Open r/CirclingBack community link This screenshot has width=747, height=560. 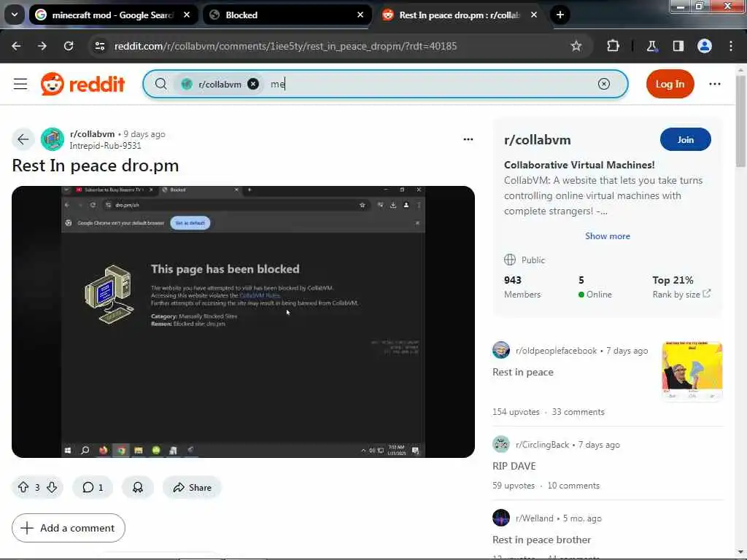[542, 444]
